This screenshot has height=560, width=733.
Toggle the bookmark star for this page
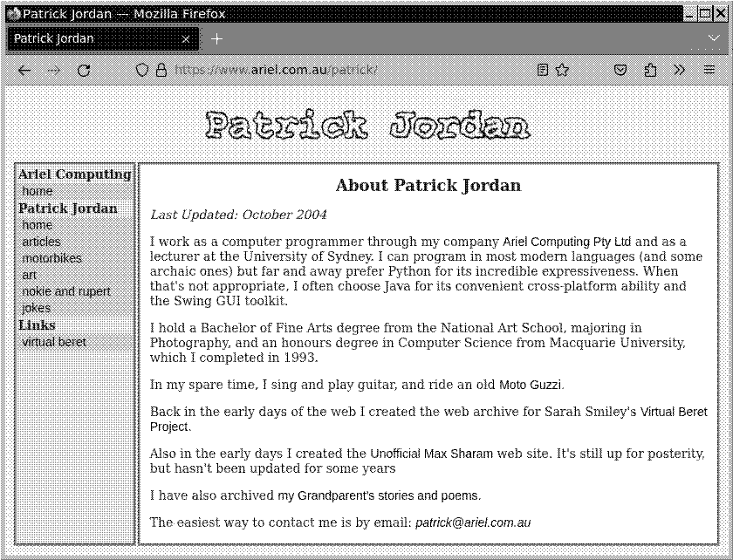coord(561,70)
